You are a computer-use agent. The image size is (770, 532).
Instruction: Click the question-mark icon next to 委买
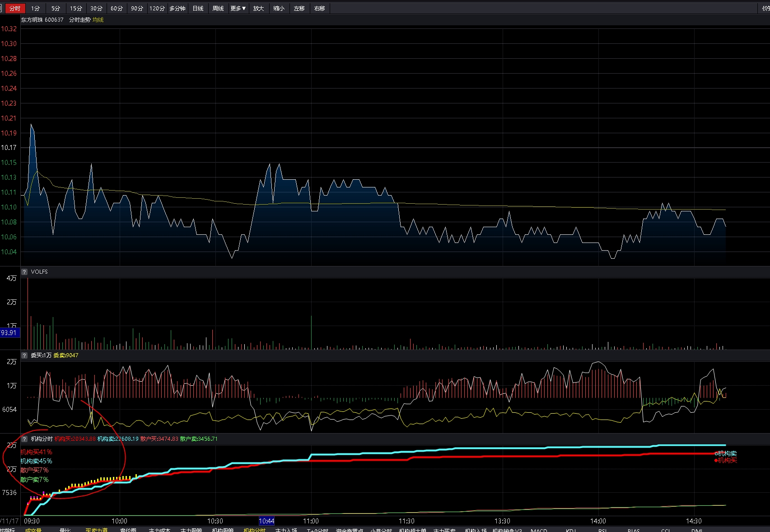pyautogui.click(x=24, y=355)
